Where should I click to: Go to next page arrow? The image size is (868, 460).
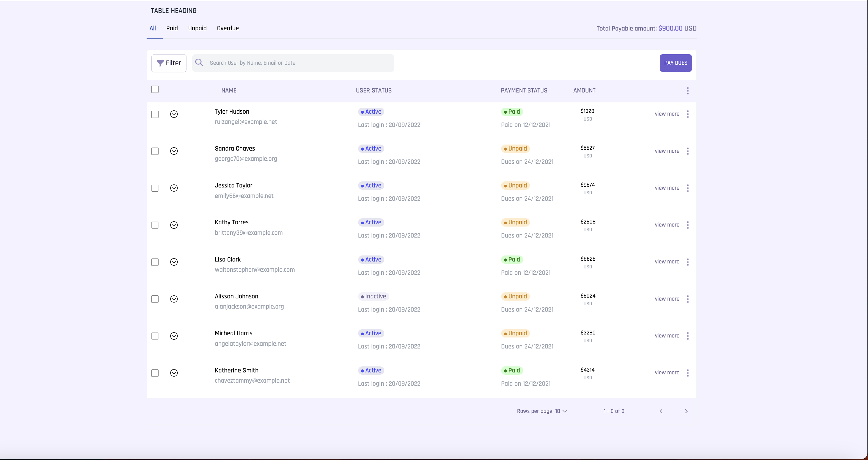point(686,411)
